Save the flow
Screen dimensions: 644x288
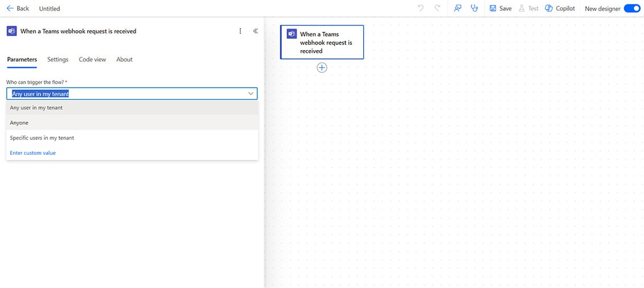coord(501,8)
